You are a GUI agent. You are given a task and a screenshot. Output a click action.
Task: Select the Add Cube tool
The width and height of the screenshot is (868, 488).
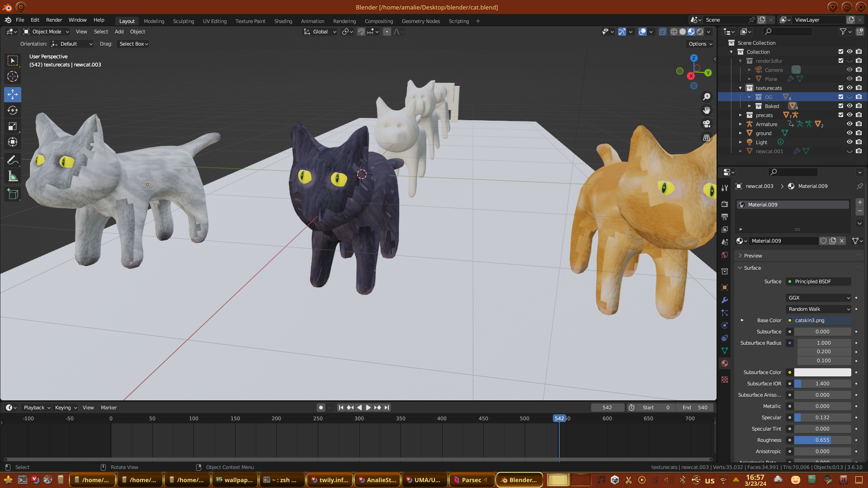[13, 194]
